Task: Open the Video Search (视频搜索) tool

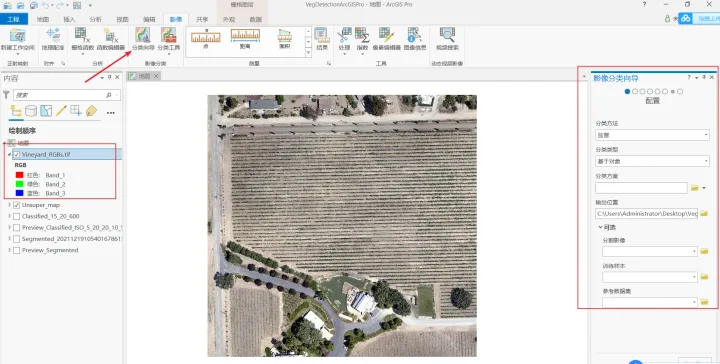Action: tap(447, 39)
